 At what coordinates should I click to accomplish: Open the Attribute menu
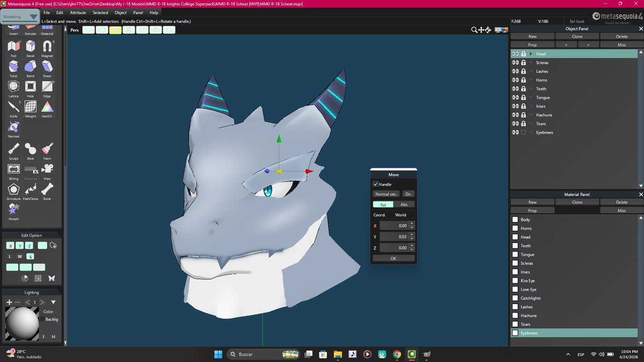[78, 12]
